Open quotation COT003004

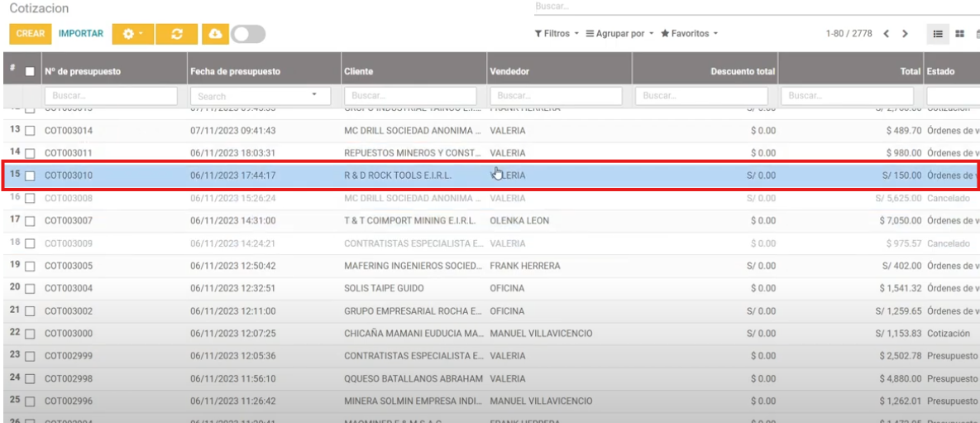pos(68,288)
